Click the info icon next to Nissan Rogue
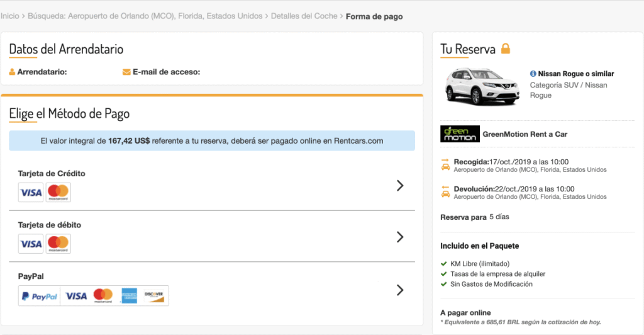The image size is (644, 335). coord(533,74)
